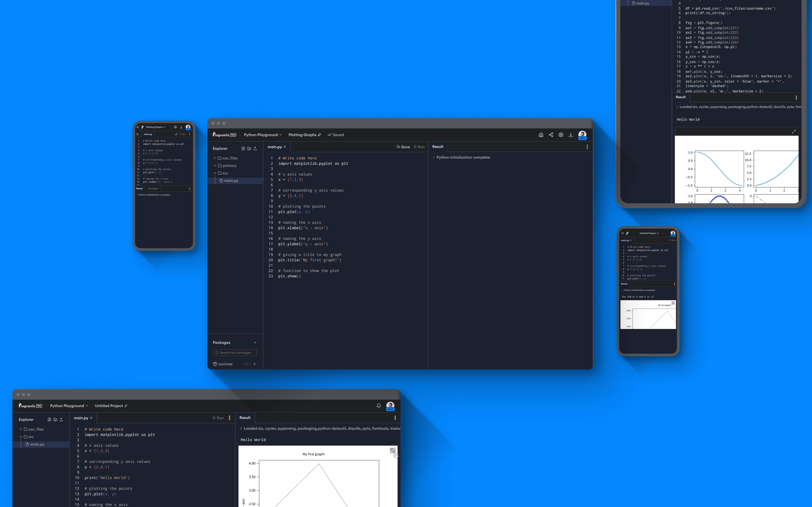Select the main.py tab
Viewport: 812px width, 507px height.
coord(275,146)
